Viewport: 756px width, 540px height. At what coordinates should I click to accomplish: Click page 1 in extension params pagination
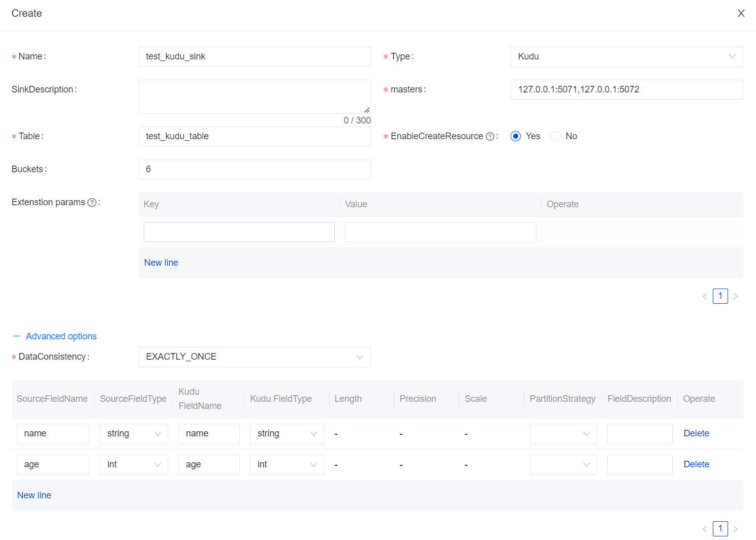(x=720, y=296)
